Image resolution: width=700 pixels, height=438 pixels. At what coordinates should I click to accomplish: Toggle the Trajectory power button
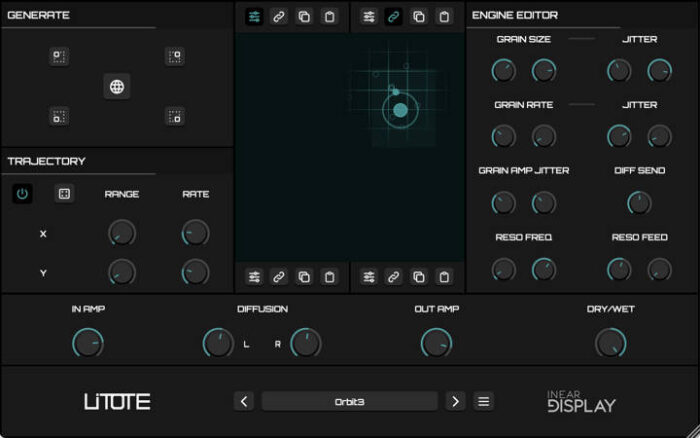(22, 194)
